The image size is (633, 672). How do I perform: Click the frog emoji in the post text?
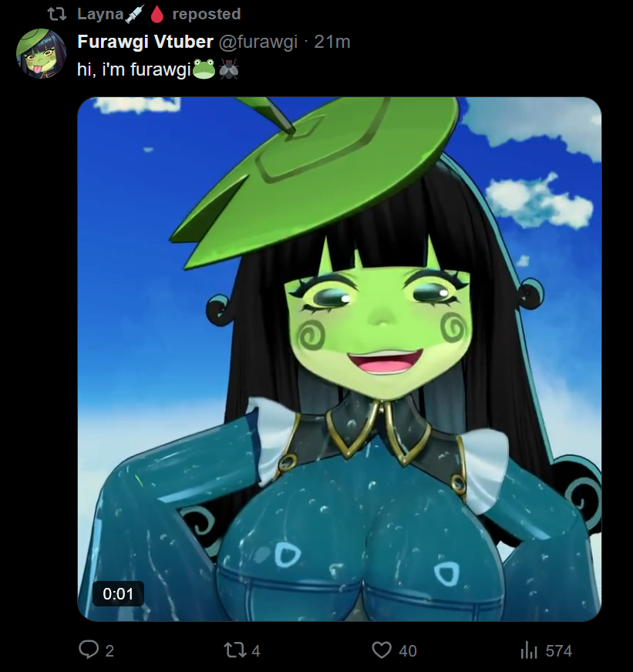(204, 69)
